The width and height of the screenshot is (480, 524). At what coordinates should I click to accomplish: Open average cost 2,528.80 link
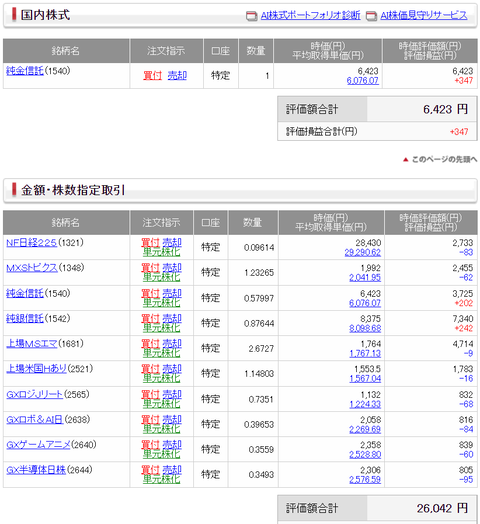[365, 455]
